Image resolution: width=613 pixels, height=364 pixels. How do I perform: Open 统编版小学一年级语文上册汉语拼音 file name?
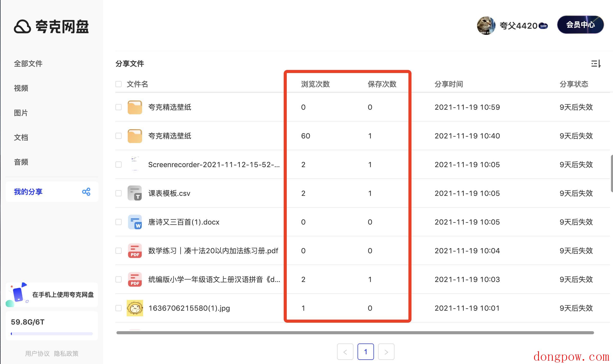pyautogui.click(x=214, y=279)
